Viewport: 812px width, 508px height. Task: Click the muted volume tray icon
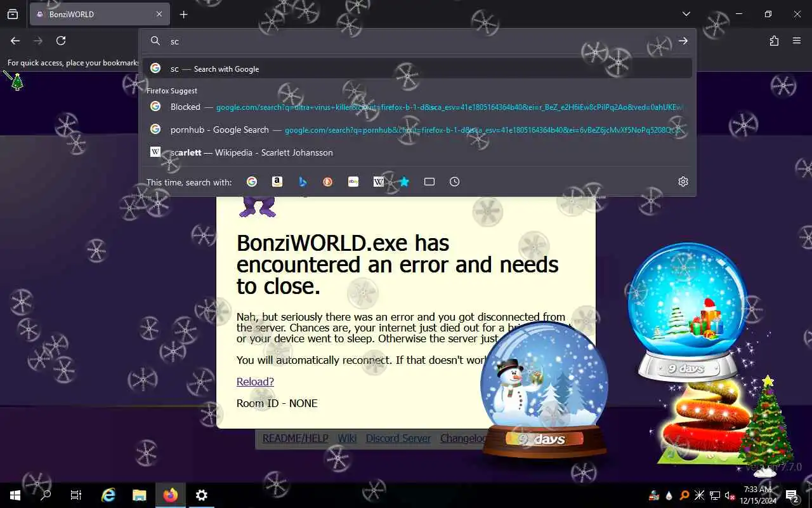click(x=730, y=495)
